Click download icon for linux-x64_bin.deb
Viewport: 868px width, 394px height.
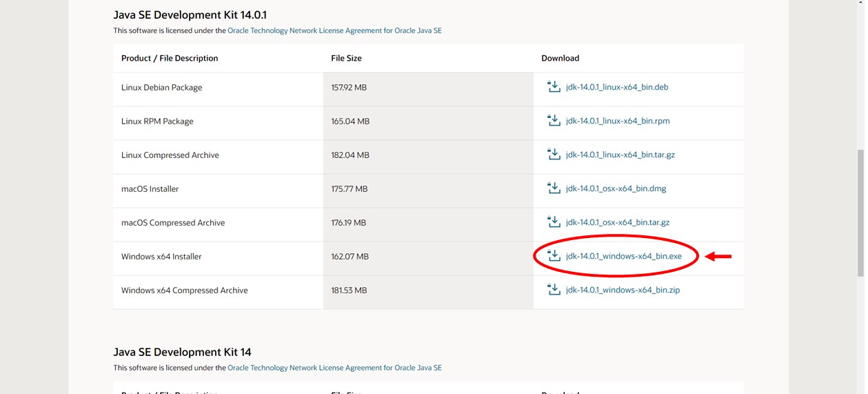click(554, 87)
